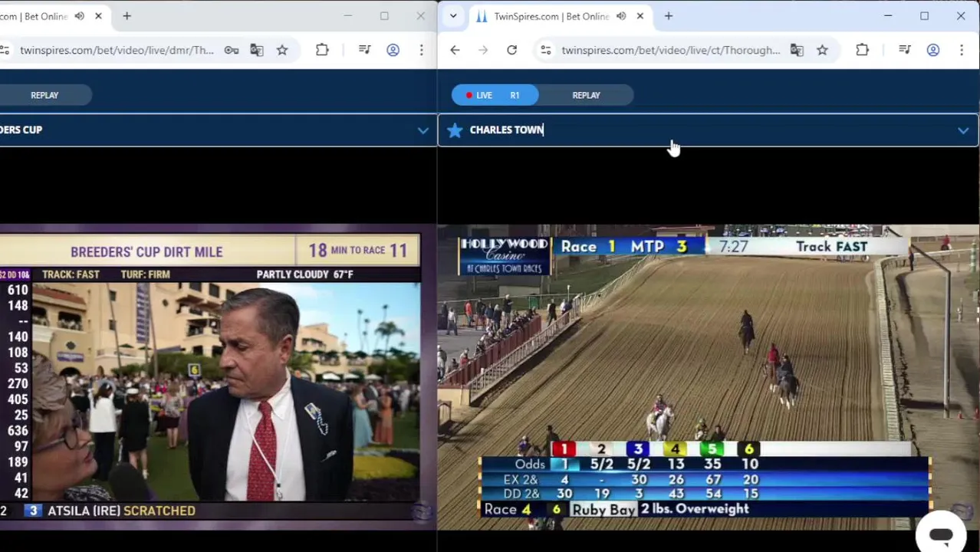The height and width of the screenshot is (552, 980).
Task: Select the LIVE R1 toggle
Action: [x=495, y=95]
